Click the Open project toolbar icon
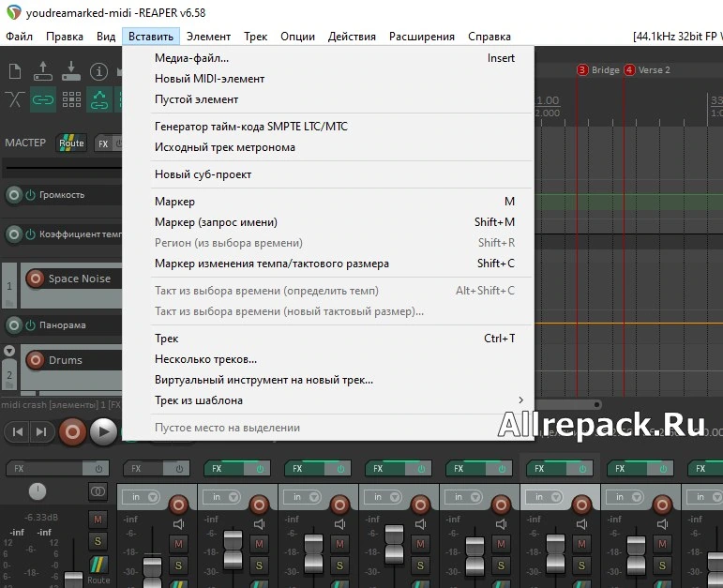 [x=43, y=71]
